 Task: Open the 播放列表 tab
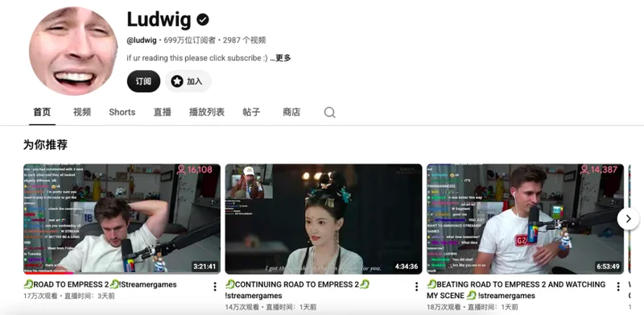[207, 112]
